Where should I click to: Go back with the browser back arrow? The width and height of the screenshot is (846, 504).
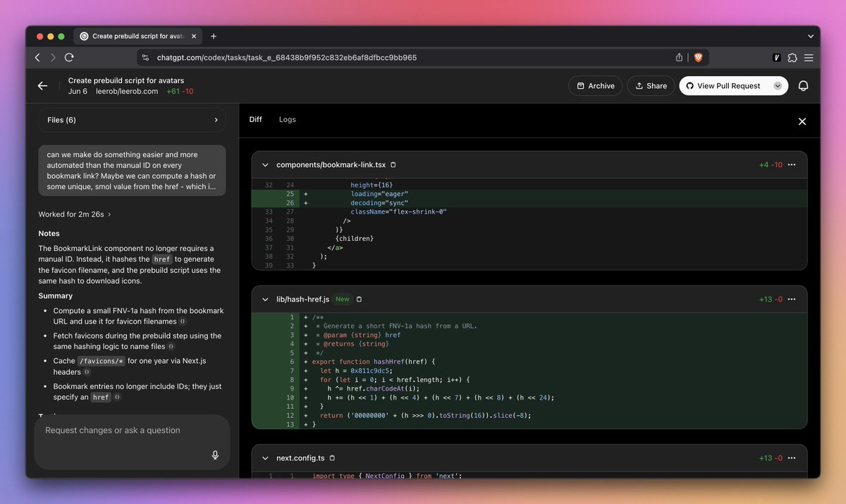click(x=38, y=58)
